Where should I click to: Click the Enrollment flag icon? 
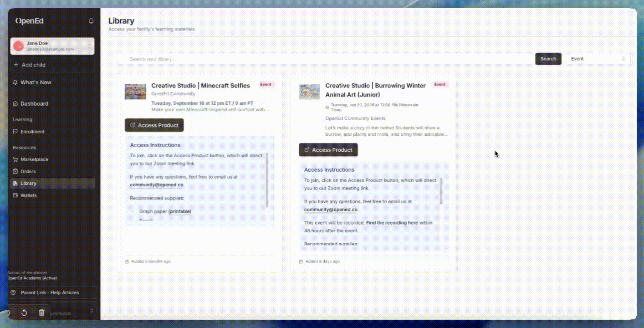pos(15,131)
